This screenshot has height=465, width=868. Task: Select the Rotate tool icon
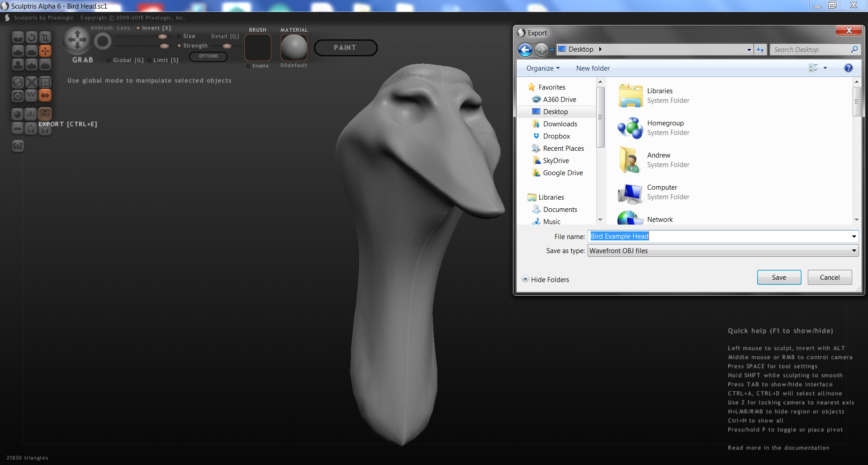32,37
